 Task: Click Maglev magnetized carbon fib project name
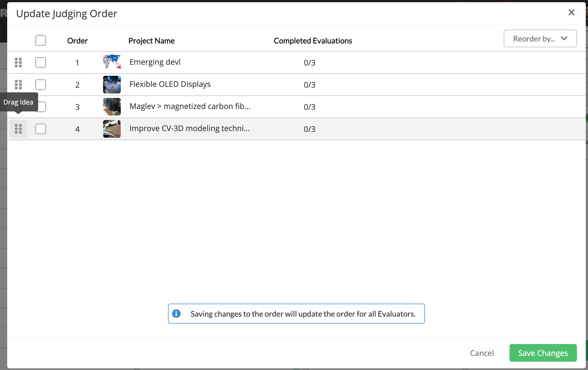(190, 106)
